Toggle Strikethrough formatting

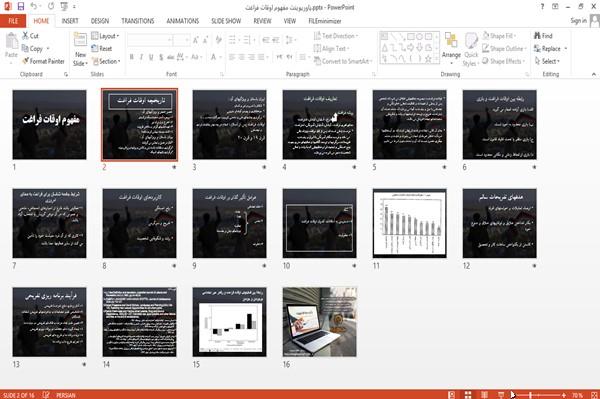coord(170,57)
